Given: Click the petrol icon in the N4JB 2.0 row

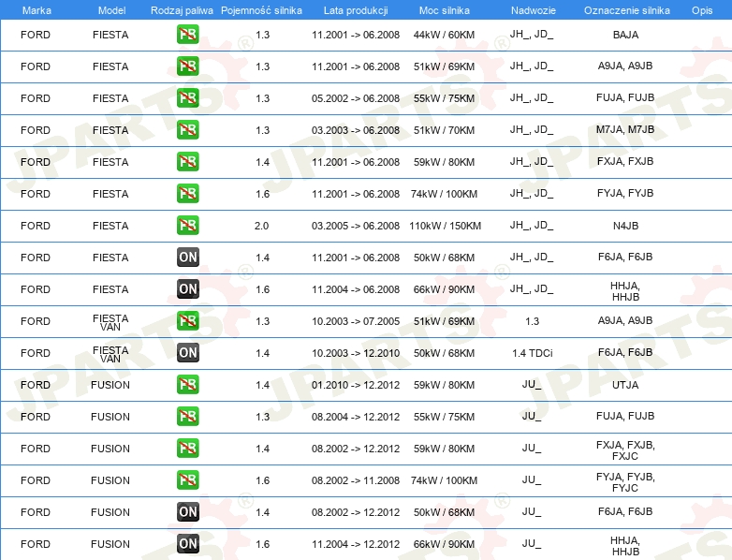Looking at the screenshot, I should pos(187,225).
